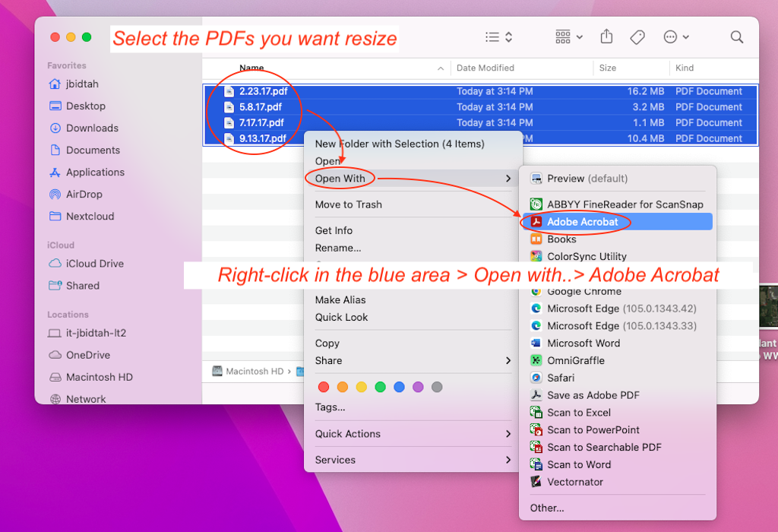Open iCloud Drive in sidebar
The image size is (778, 532).
86,264
